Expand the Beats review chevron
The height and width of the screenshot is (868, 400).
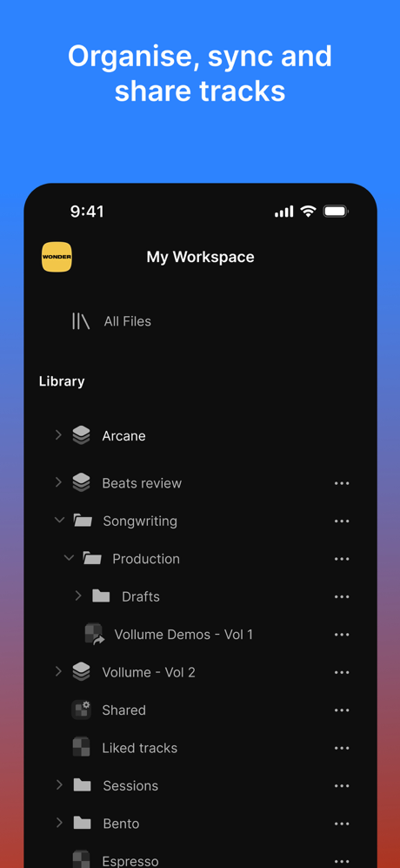tap(58, 482)
